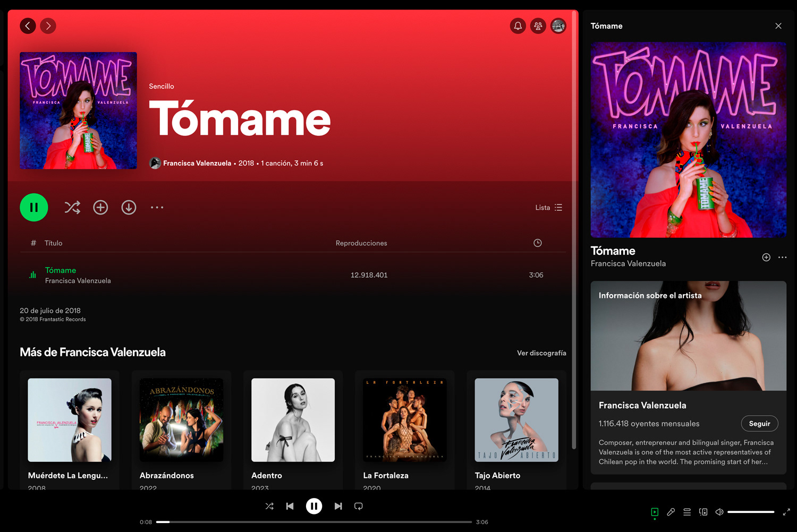
Task: Open Francisca Valenzuela artist link under track
Action: pyautogui.click(x=78, y=281)
